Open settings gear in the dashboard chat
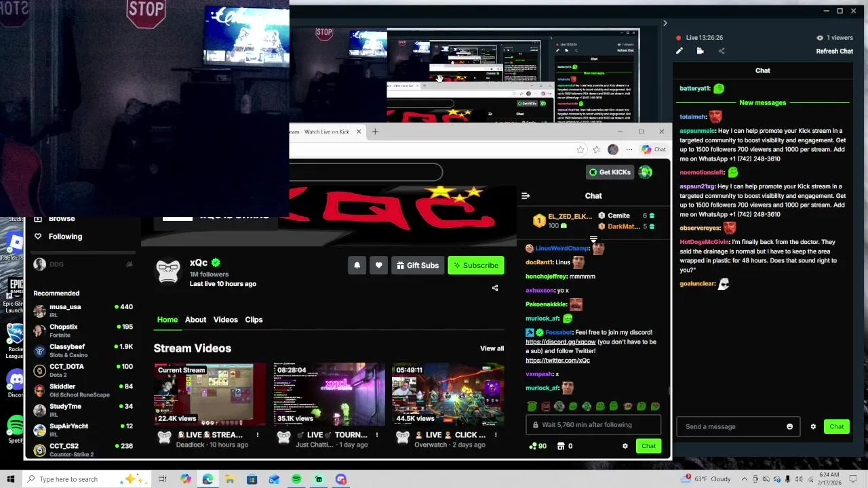Screen dimensions: 868x488 813,426
